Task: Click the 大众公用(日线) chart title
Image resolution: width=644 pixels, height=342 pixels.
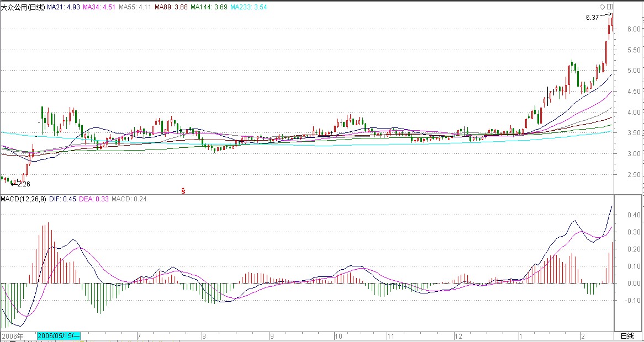Action: pos(23,7)
